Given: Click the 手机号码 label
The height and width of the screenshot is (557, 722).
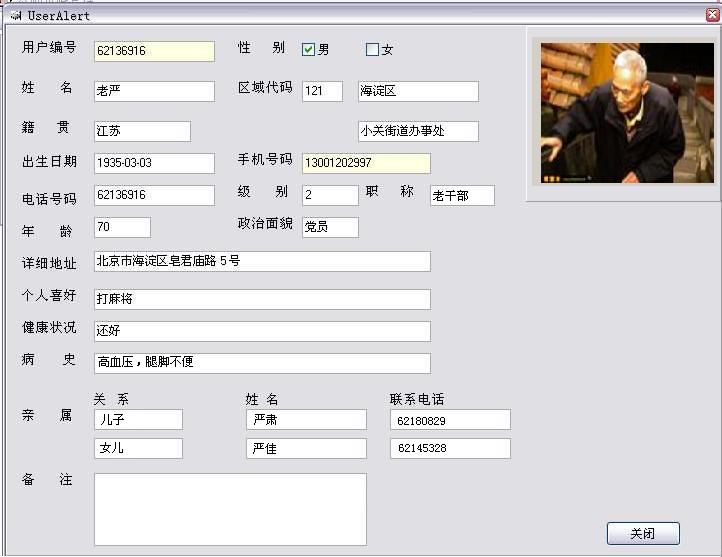Looking at the screenshot, I should 265,159.
